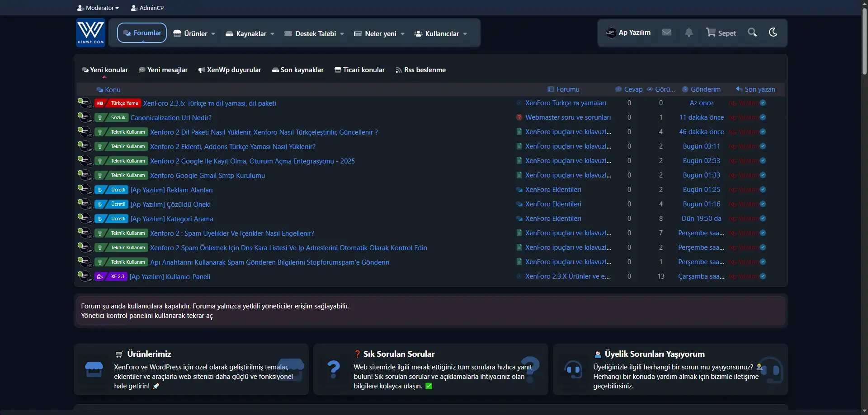
Task: Click the Az önce post time
Action: (x=702, y=103)
